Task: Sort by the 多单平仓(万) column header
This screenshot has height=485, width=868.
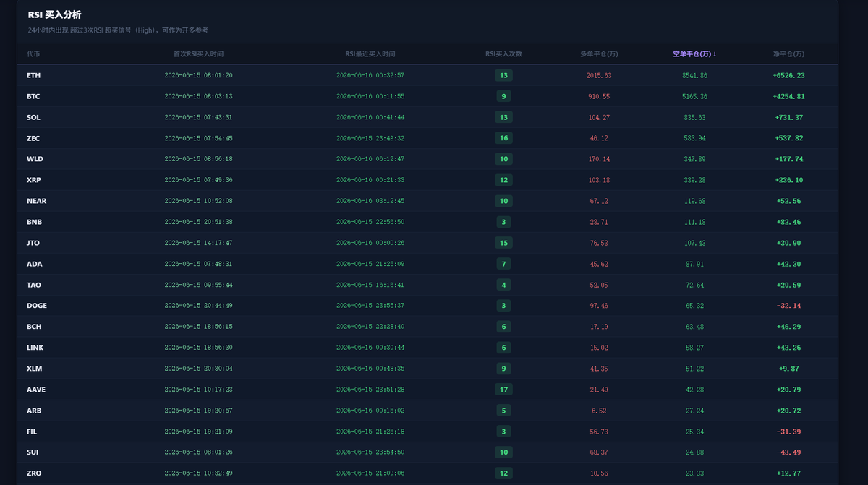Action: pyautogui.click(x=599, y=54)
